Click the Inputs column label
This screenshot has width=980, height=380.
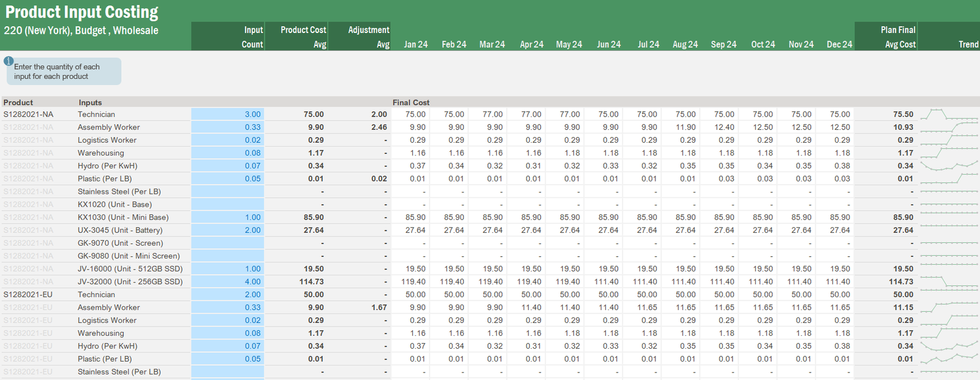(90, 102)
